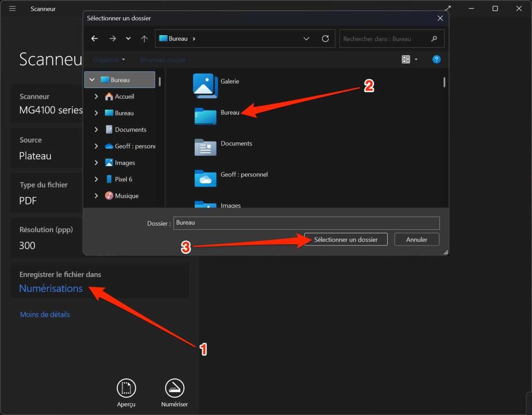Collapse the top Bureau tree node
Image resolution: width=532 pixels, height=415 pixels.
pyautogui.click(x=92, y=80)
